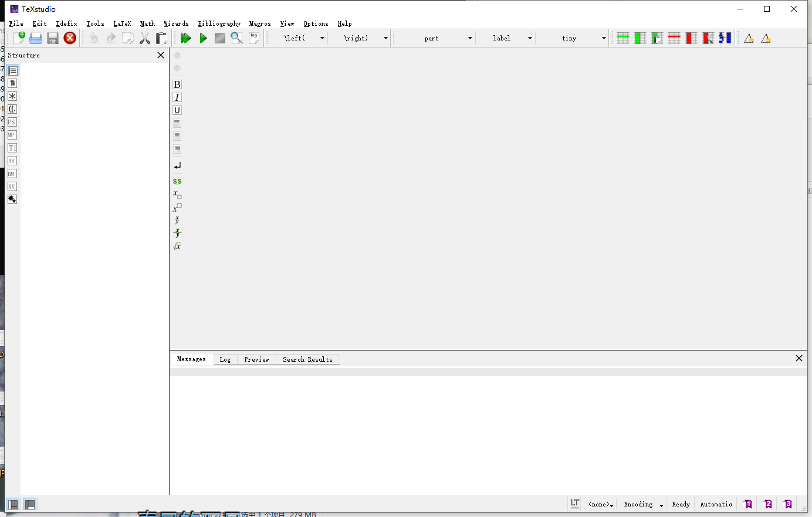Apply bold with the B icon
812x517 pixels.
pyautogui.click(x=177, y=84)
